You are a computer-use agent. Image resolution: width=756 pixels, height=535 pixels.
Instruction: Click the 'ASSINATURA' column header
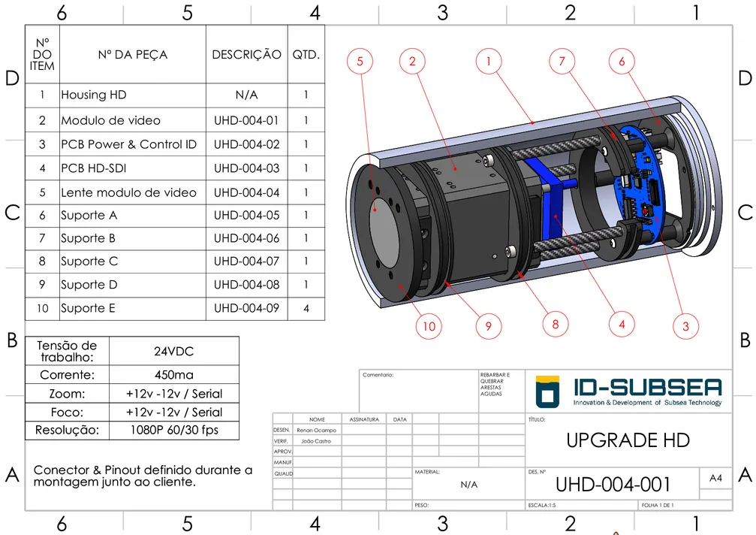tap(364, 419)
